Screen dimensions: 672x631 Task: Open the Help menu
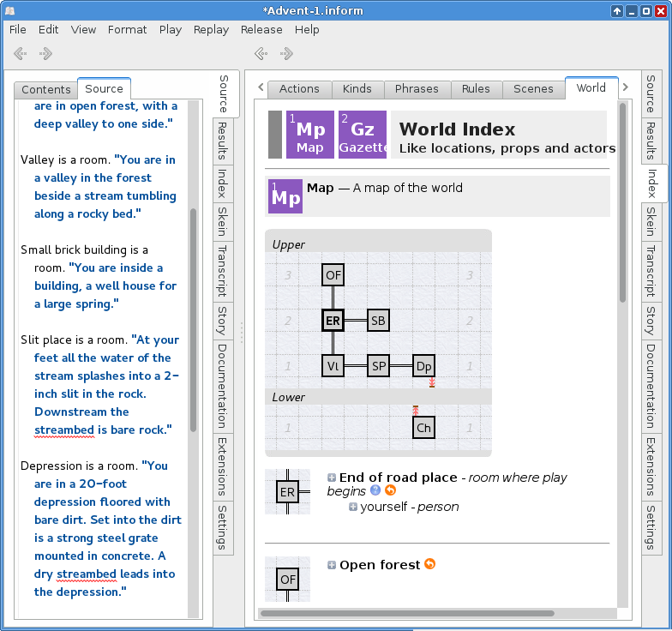(x=307, y=29)
